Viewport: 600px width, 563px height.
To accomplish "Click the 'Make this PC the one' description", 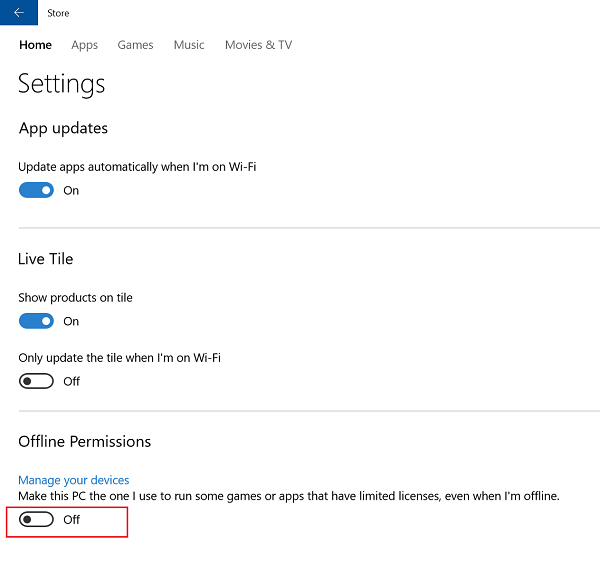I will (x=289, y=496).
